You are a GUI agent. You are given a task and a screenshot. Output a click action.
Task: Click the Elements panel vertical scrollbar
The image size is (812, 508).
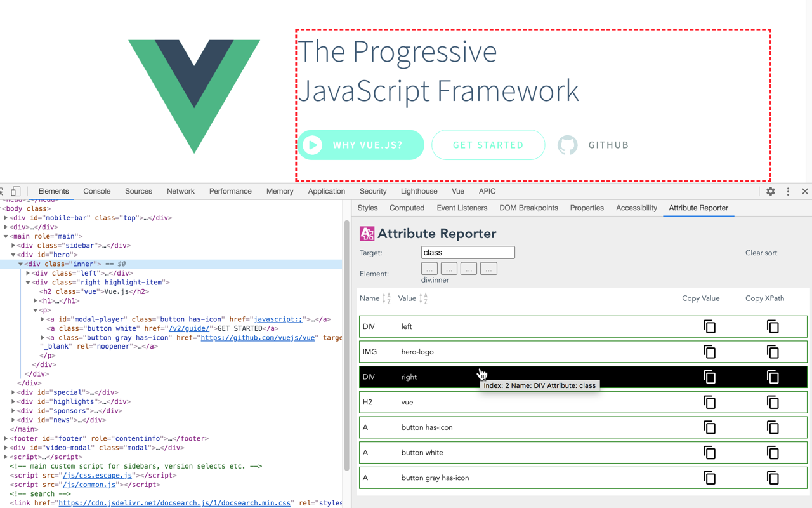[x=347, y=346]
